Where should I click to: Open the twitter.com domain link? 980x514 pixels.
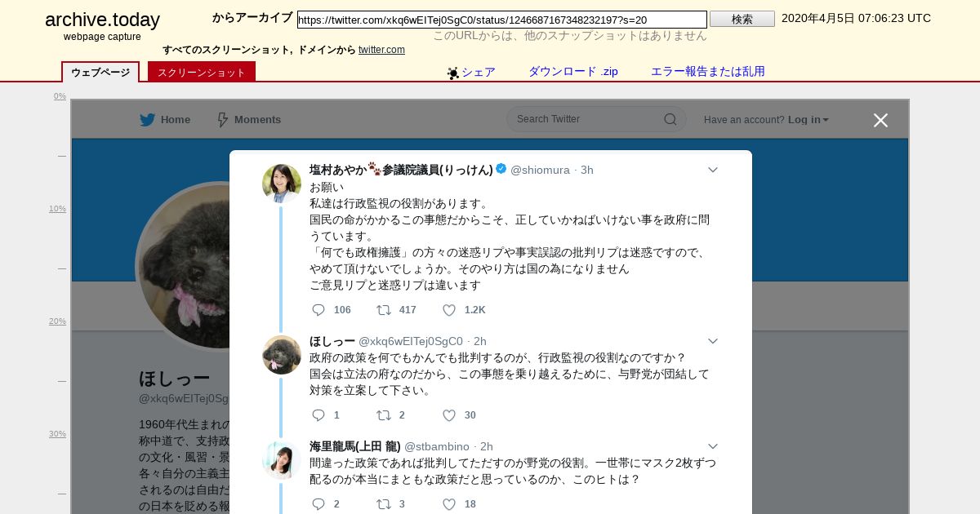click(x=381, y=50)
